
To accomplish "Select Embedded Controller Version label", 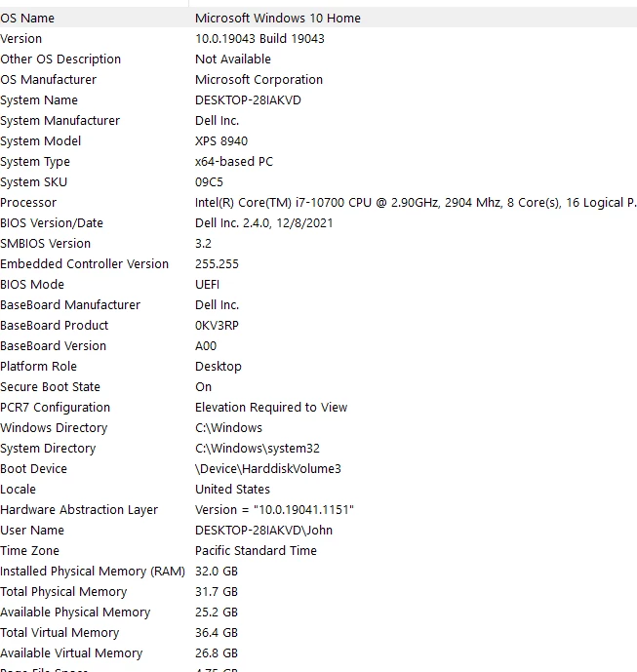I will 85,264.
